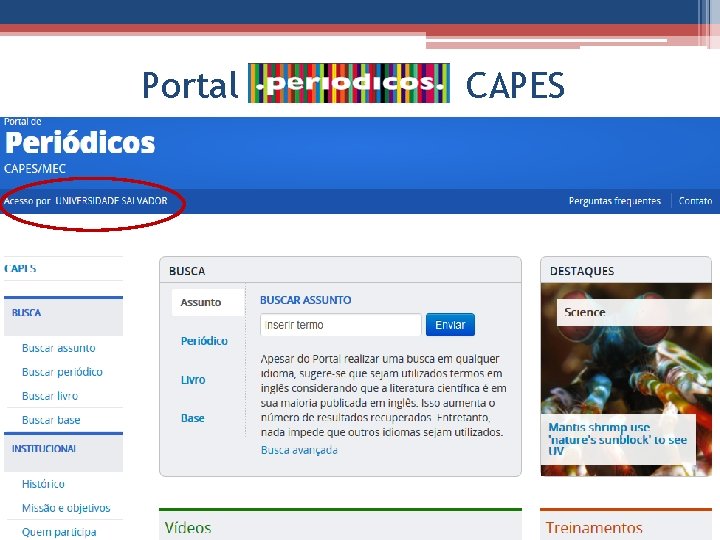720x540 pixels.
Task: Click the colorful periodicos banner logo
Action: tap(349, 83)
